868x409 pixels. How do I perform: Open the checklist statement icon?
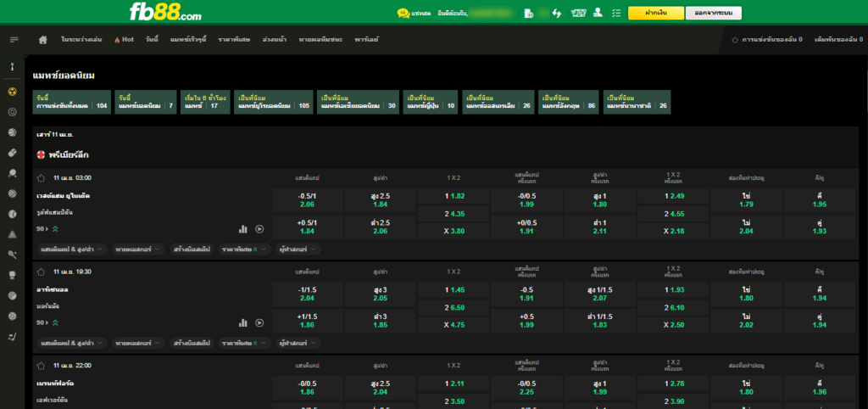[x=617, y=13]
